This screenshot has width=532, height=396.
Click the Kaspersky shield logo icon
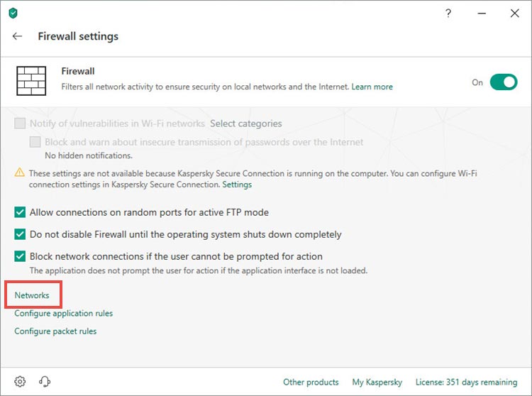pos(13,13)
